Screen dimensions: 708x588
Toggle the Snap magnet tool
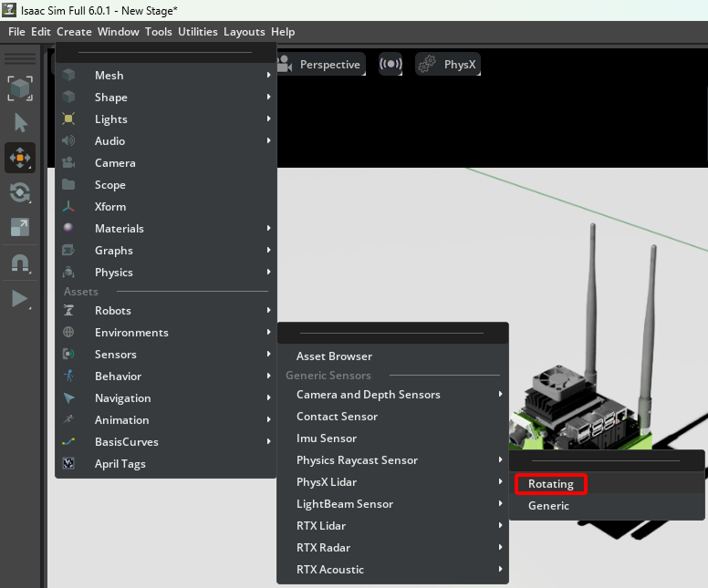20,263
